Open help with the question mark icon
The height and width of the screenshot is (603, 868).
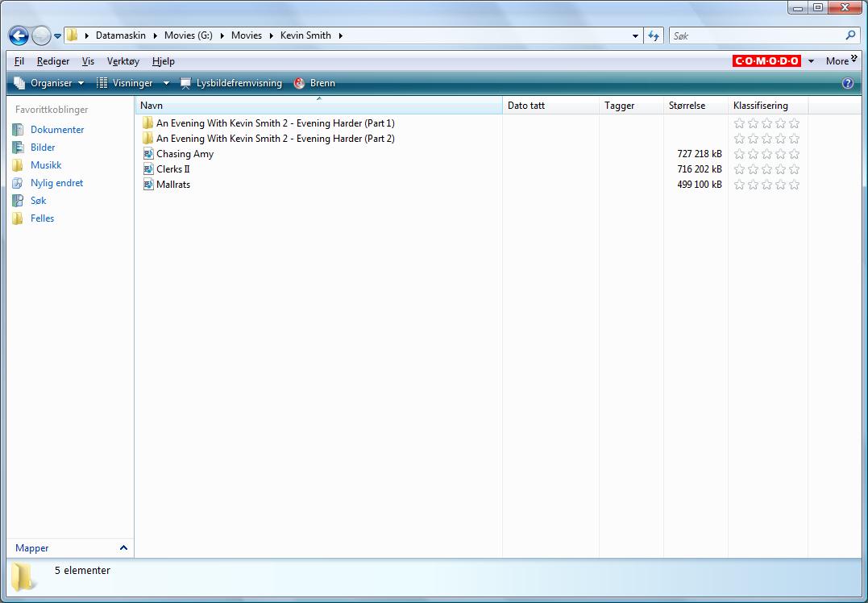coord(848,83)
